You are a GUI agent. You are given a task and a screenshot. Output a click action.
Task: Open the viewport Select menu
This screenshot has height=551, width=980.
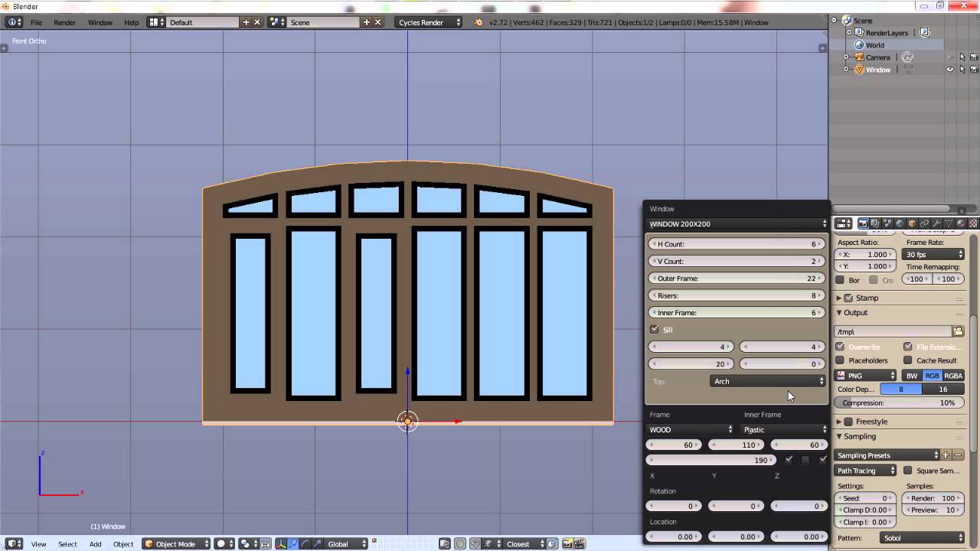[x=67, y=544]
